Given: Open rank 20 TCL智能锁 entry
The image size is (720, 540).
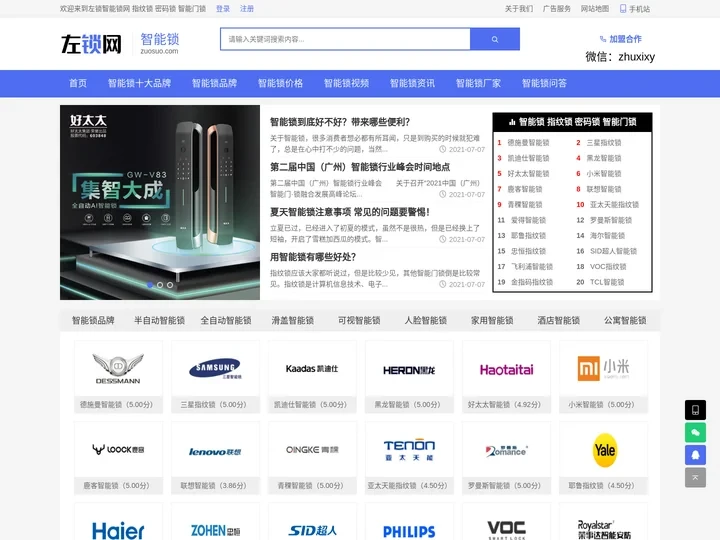Looking at the screenshot, I should click(x=607, y=282).
